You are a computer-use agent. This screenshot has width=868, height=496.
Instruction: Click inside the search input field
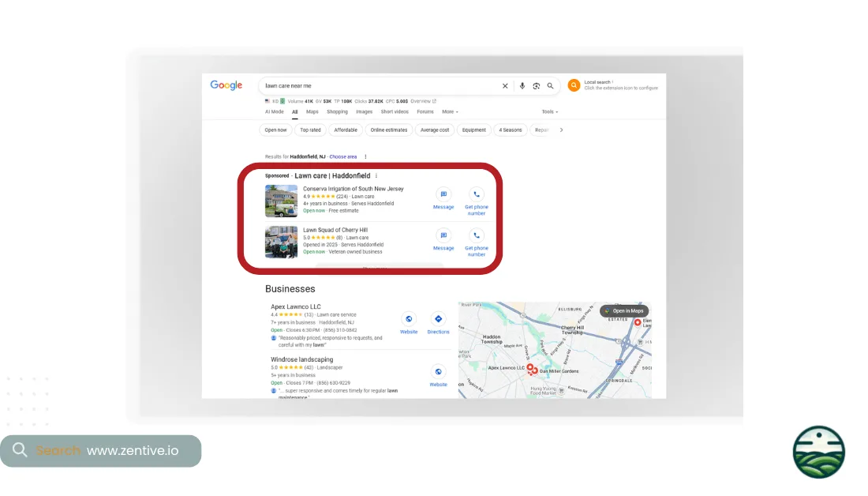coord(379,85)
